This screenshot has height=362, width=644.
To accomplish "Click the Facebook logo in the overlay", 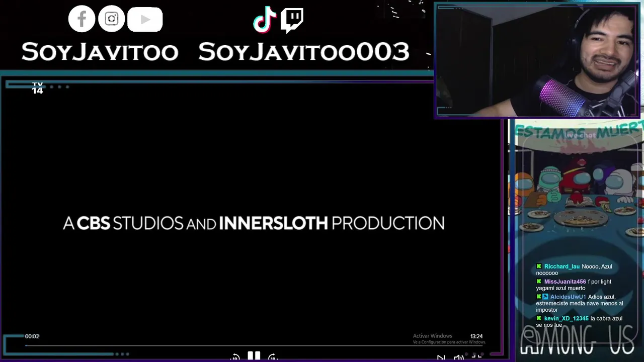I will (x=82, y=19).
